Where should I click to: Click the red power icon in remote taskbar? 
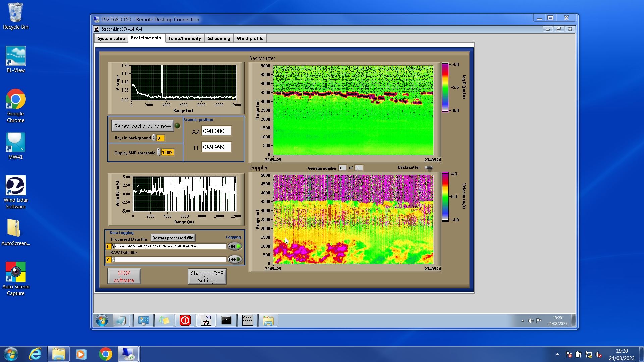tap(185, 320)
